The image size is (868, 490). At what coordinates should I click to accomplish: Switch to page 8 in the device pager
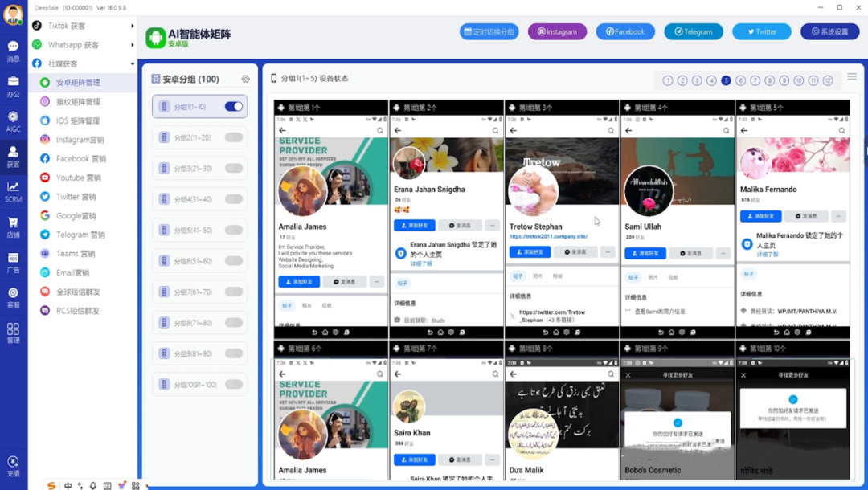point(769,80)
